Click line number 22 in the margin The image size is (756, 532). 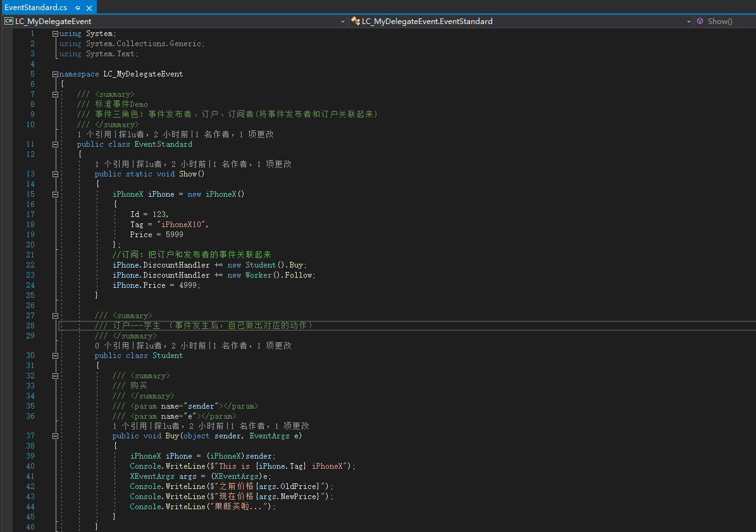30,265
